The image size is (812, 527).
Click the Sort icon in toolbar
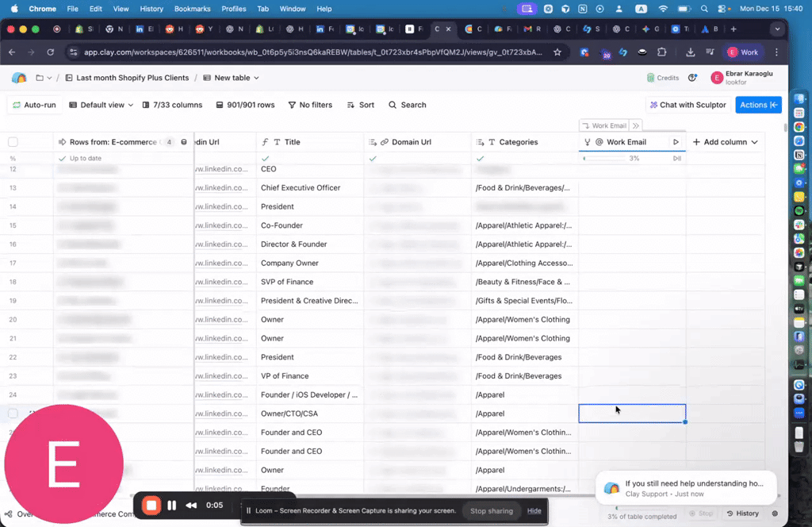360,105
